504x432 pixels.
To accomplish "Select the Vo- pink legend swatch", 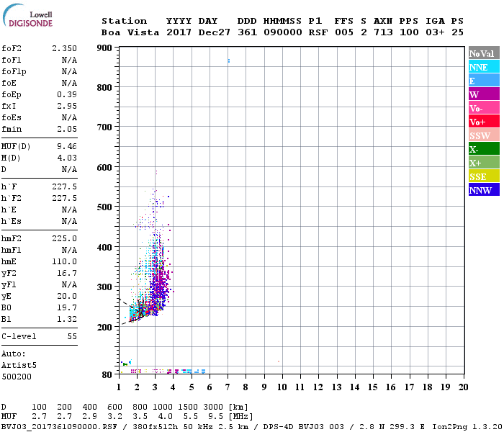I will tap(483, 108).
